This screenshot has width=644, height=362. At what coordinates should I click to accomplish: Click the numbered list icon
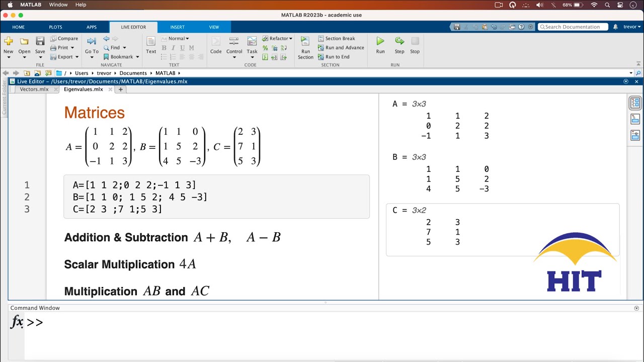[x=173, y=57]
